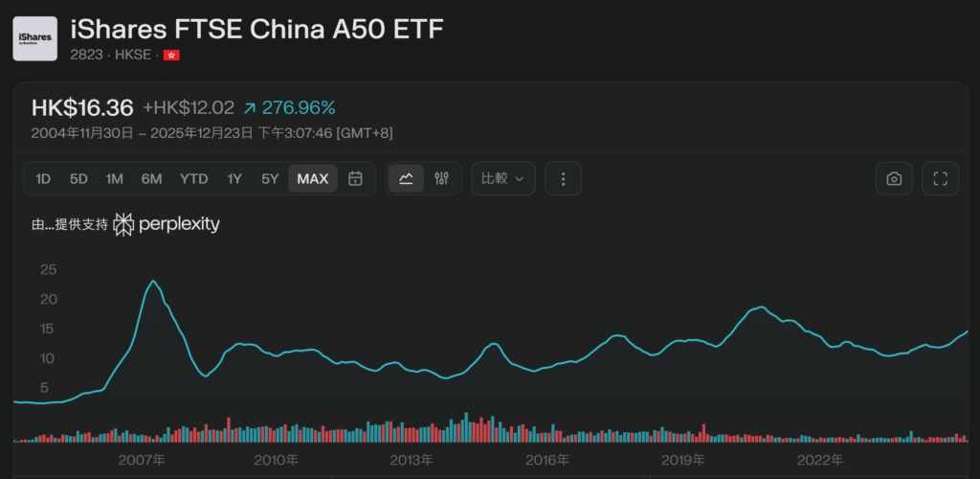Screen dimensions: 980x479
Task: Select the MAX time range
Action: [313, 178]
